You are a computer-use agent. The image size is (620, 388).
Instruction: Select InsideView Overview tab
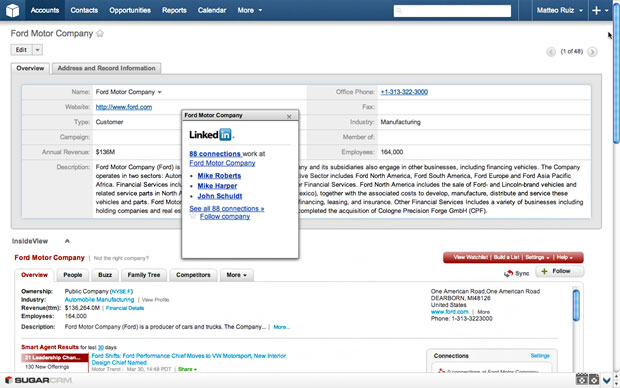(34, 275)
